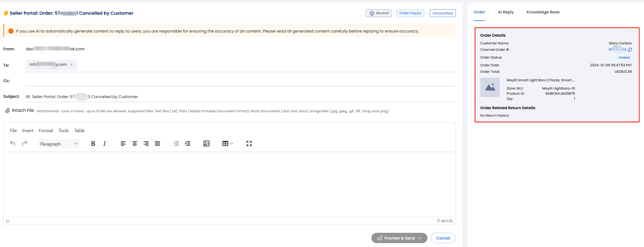Increase paragraph indent
644x247 pixels.
(188, 144)
